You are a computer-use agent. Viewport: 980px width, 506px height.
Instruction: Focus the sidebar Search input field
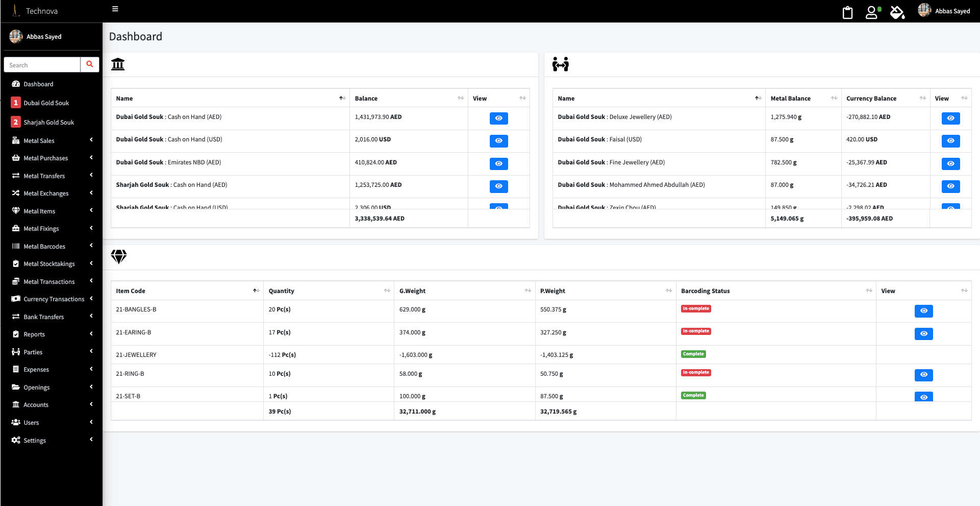[x=42, y=65]
